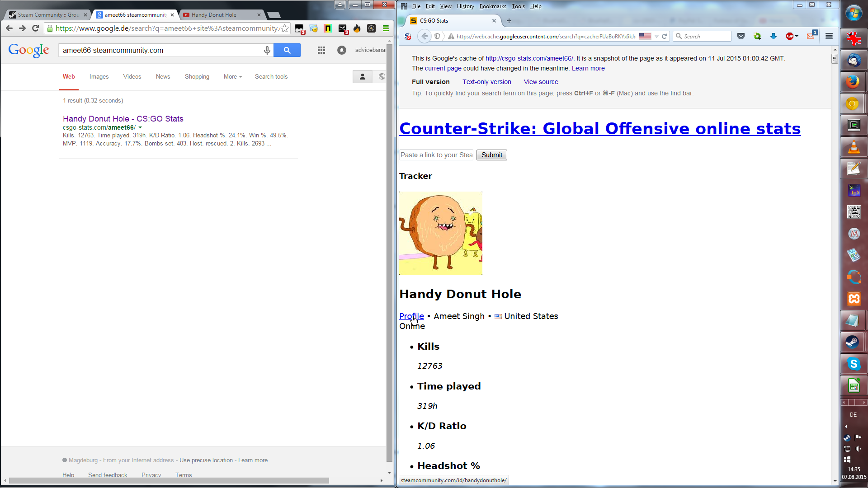Expand csgo-stats result green arrow

pyautogui.click(x=140, y=128)
